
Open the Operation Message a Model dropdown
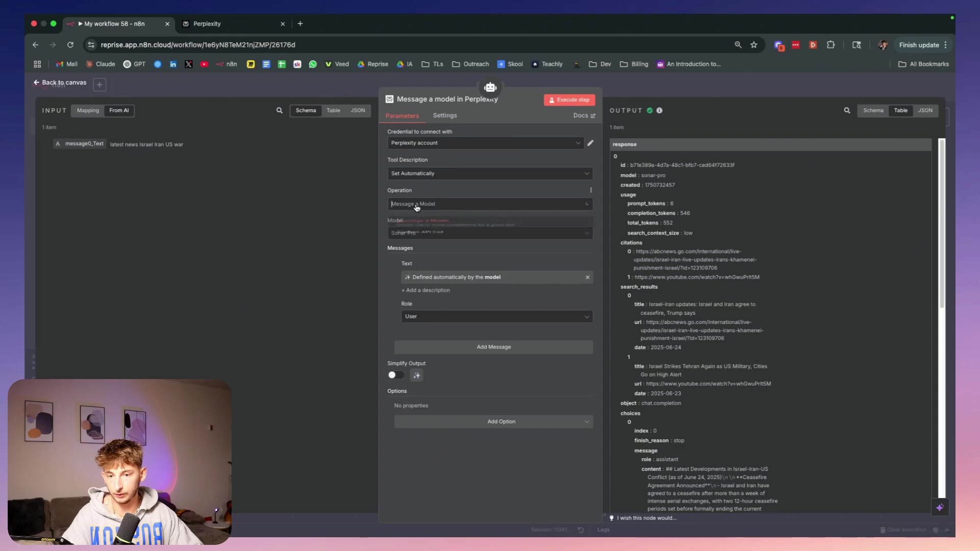(490, 204)
